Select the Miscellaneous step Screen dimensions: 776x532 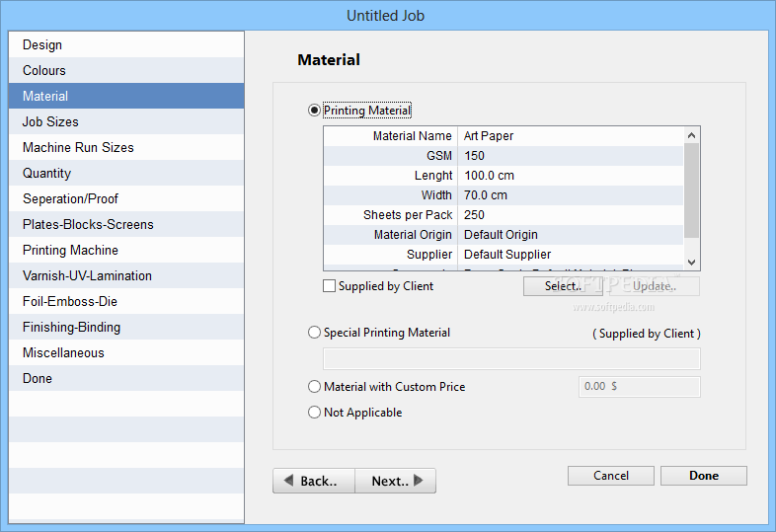(126, 352)
